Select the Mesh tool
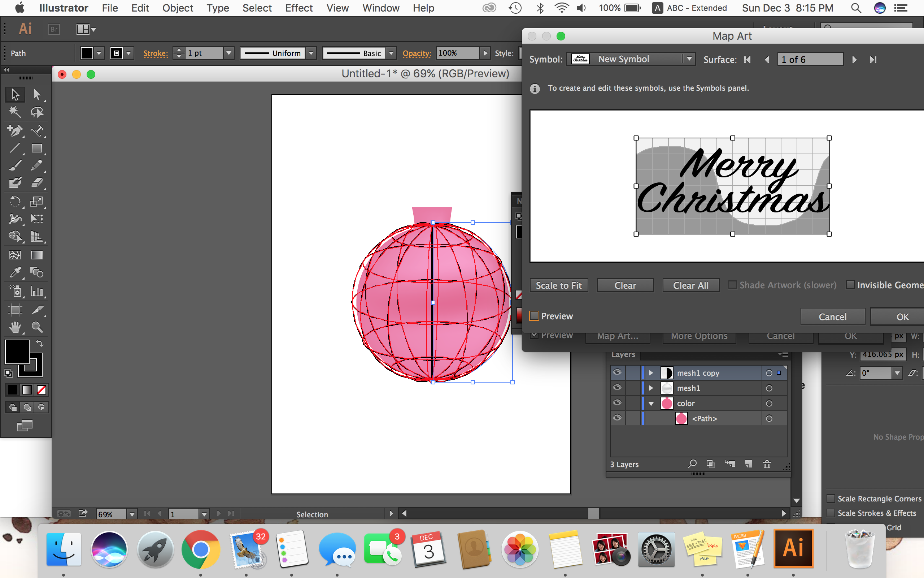This screenshot has height=578, width=924. click(15, 255)
